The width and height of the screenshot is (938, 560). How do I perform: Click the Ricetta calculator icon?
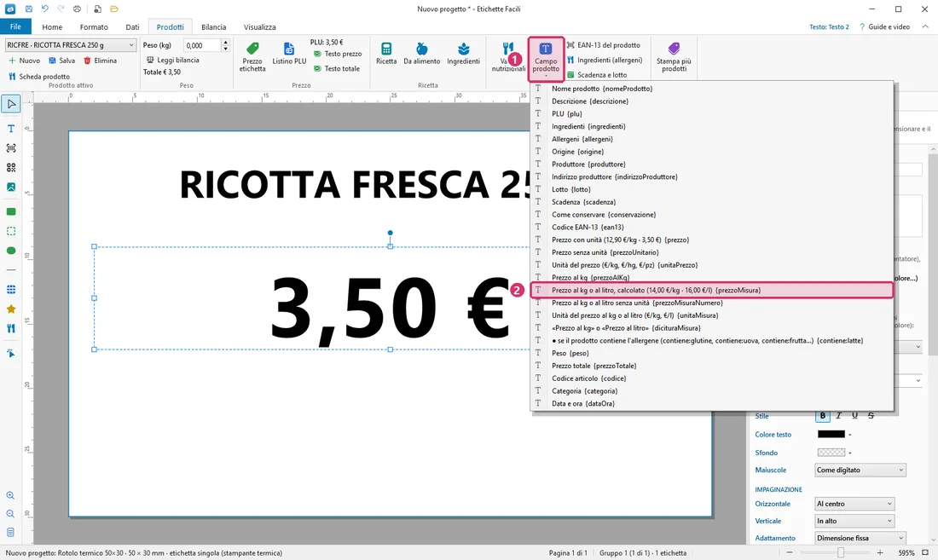click(x=385, y=49)
